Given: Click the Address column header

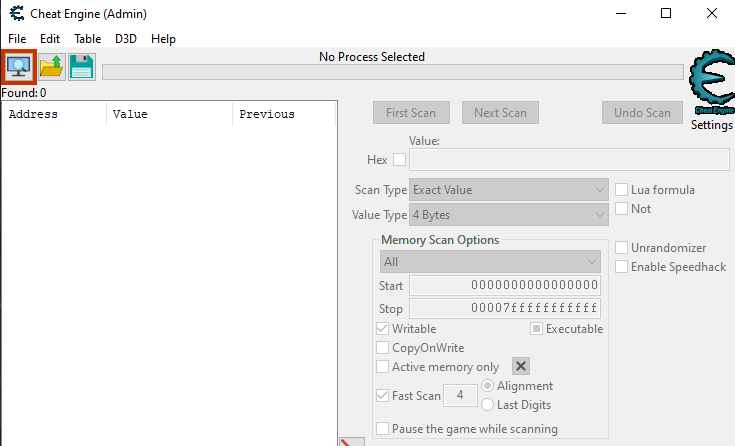Looking at the screenshot, I should pos(54,114).
